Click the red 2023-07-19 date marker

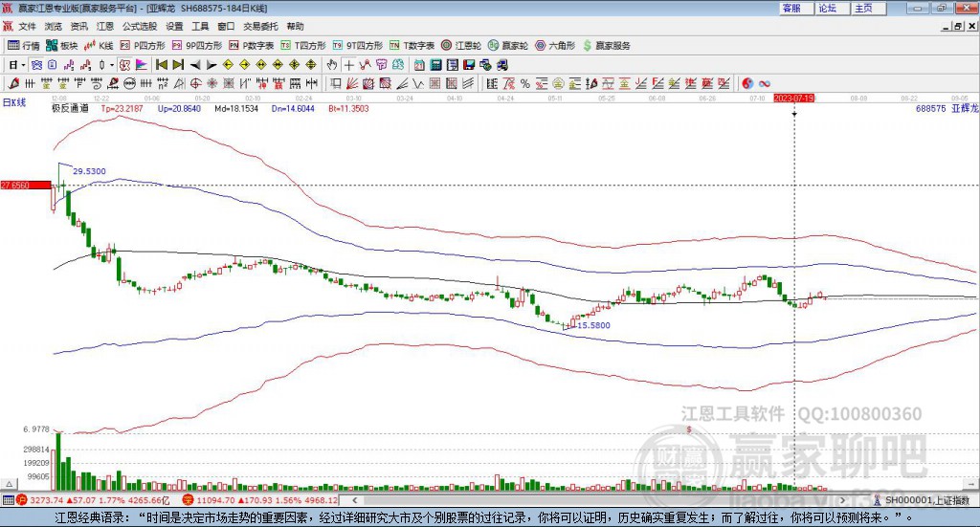tap(793, 98)
